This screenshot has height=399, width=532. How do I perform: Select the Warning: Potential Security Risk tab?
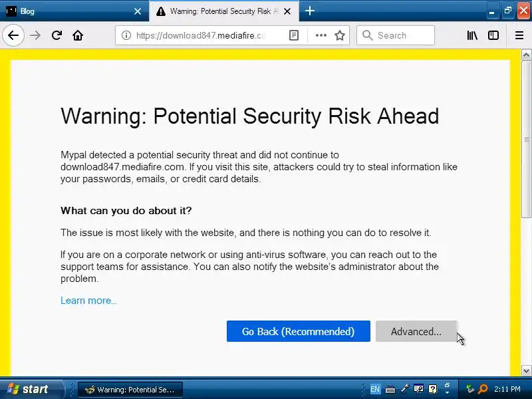(x=224, y=11)
